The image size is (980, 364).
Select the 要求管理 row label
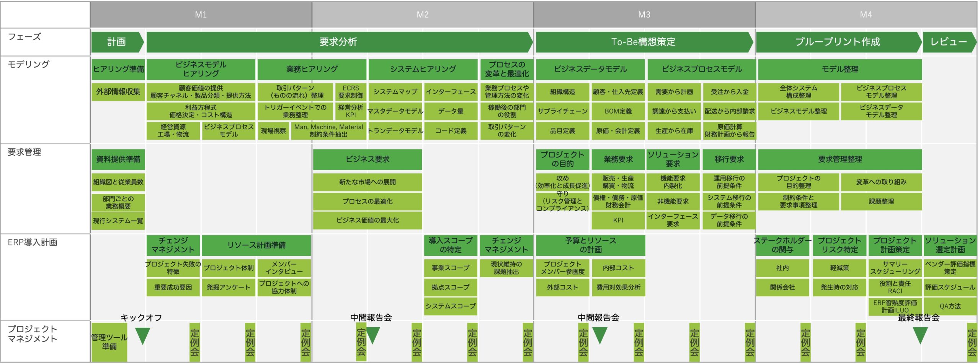(24, 152)
